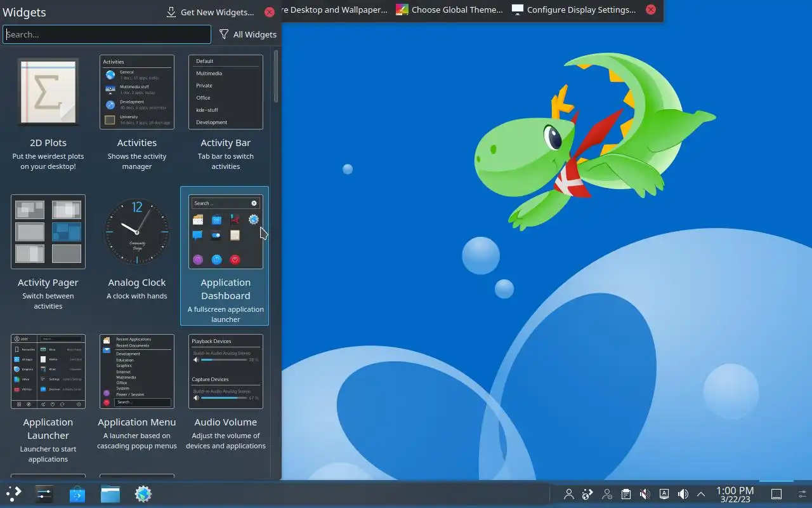
Task: Launch the web browser globe-gear icon
Action: (143, 494)
